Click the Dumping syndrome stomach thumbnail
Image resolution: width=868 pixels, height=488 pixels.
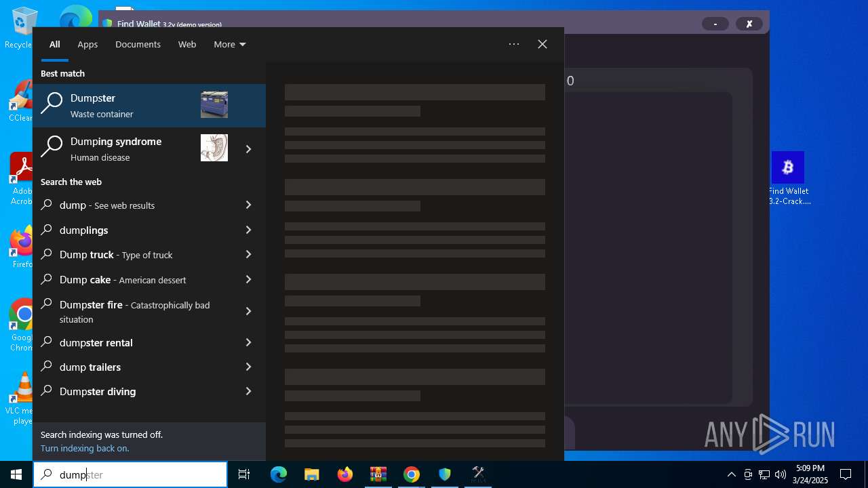pyautogui.click(x=214, y=148)
